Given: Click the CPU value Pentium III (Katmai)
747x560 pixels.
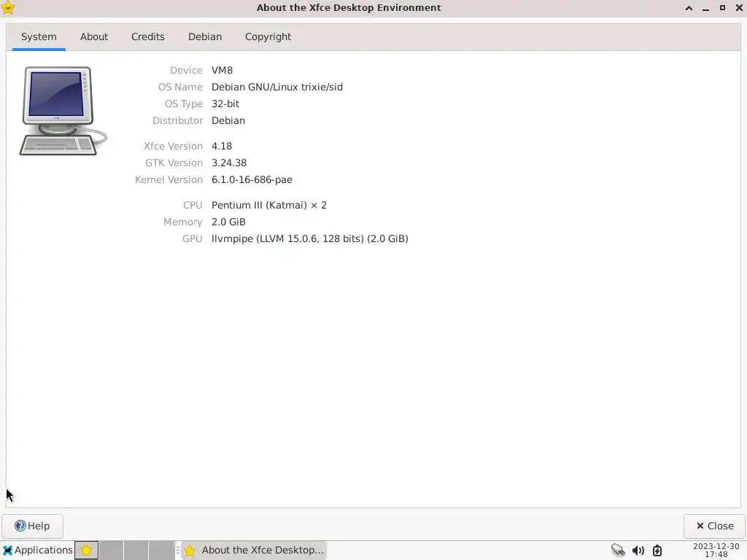Looking at the screenshot, I should [268, 205].
